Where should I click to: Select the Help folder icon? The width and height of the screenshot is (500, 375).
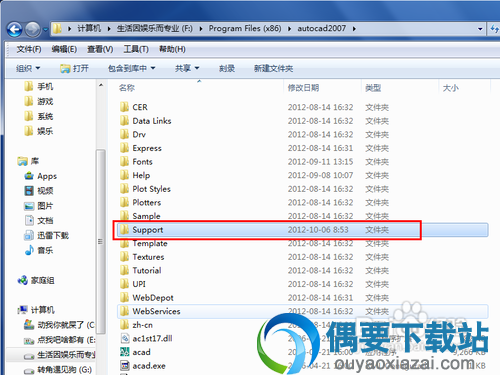(124, 175)
